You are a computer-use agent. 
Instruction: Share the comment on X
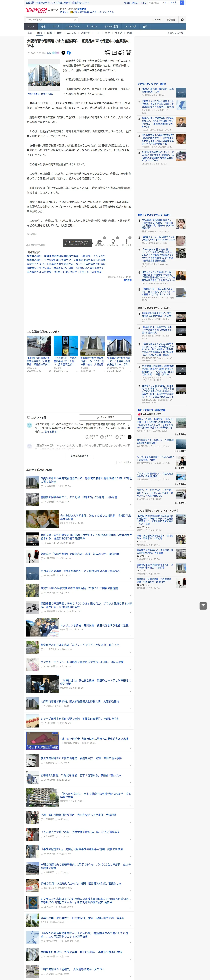tap(129, 437)
